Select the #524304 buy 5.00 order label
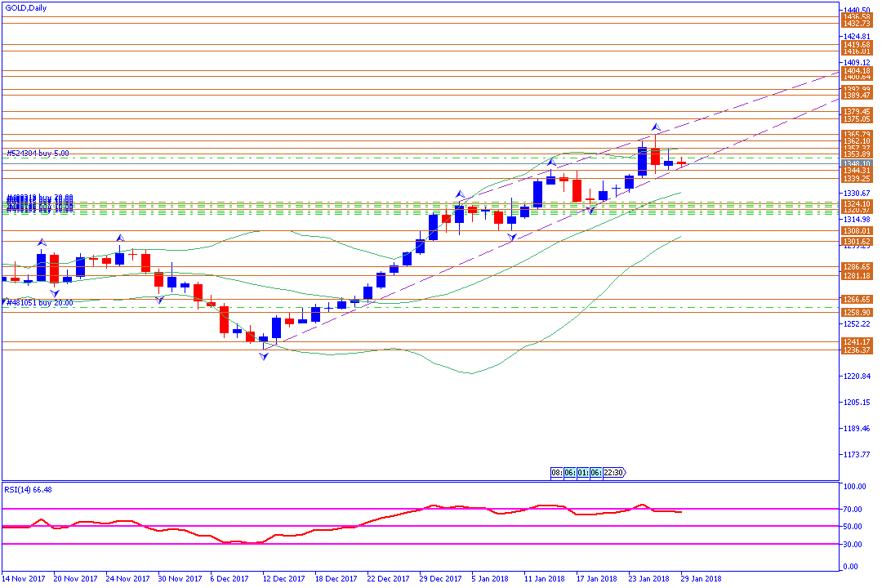Image resolution: width=882 pixels, height=588 pixels. pyautogui.click(x=38, y=153)
